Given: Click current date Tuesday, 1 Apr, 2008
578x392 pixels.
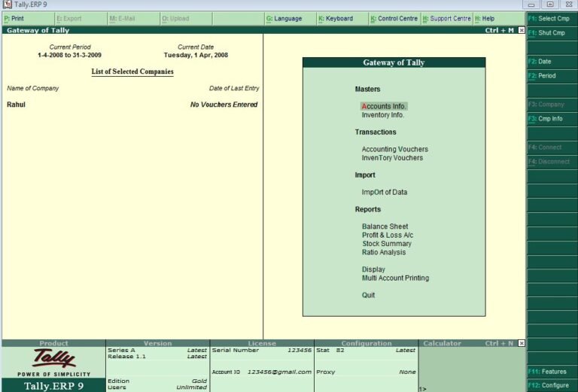Looking at the screenshot, I should pos(196,55).
